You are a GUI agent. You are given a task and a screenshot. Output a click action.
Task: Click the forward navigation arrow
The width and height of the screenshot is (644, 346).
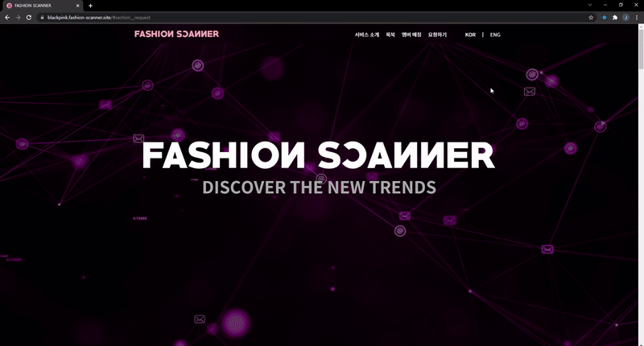point(18,18)
